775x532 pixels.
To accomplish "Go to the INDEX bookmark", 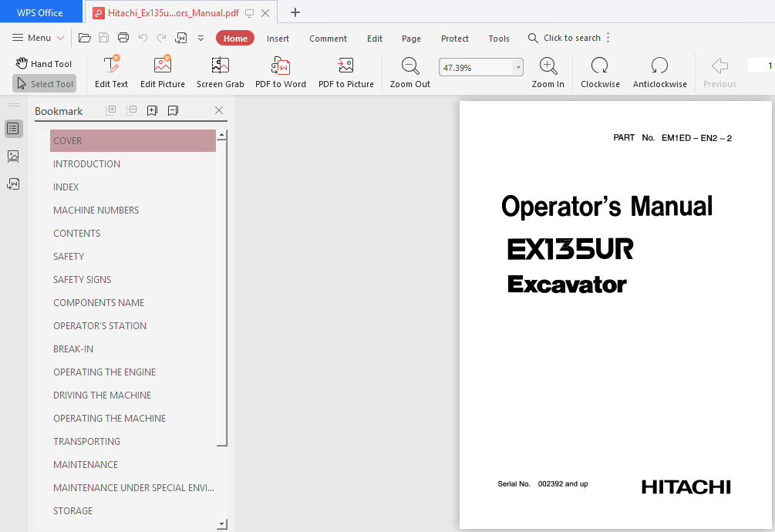I will 66,187.
